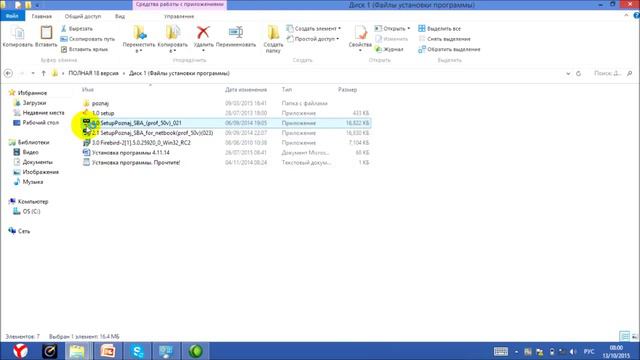Click the refresh button by address bar

578,73
